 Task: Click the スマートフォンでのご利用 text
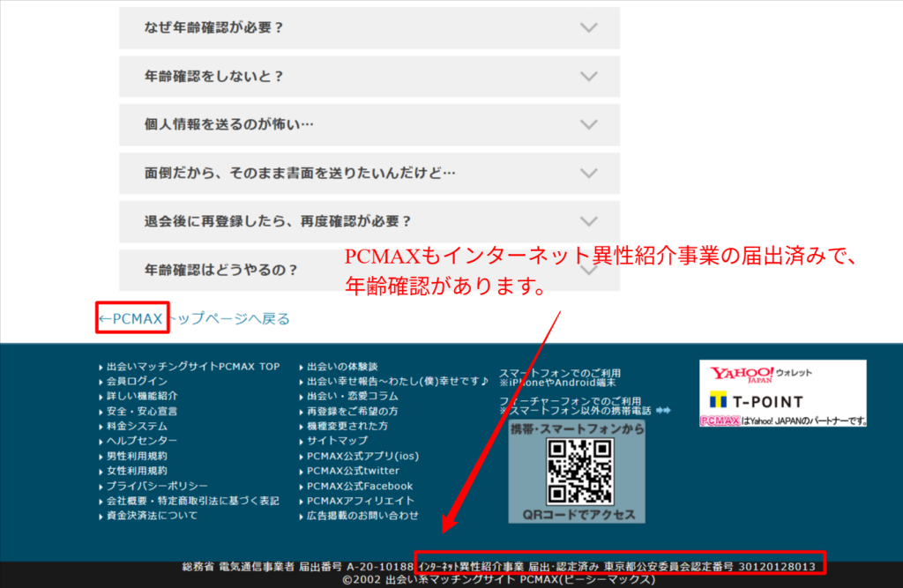pos(560,373)
